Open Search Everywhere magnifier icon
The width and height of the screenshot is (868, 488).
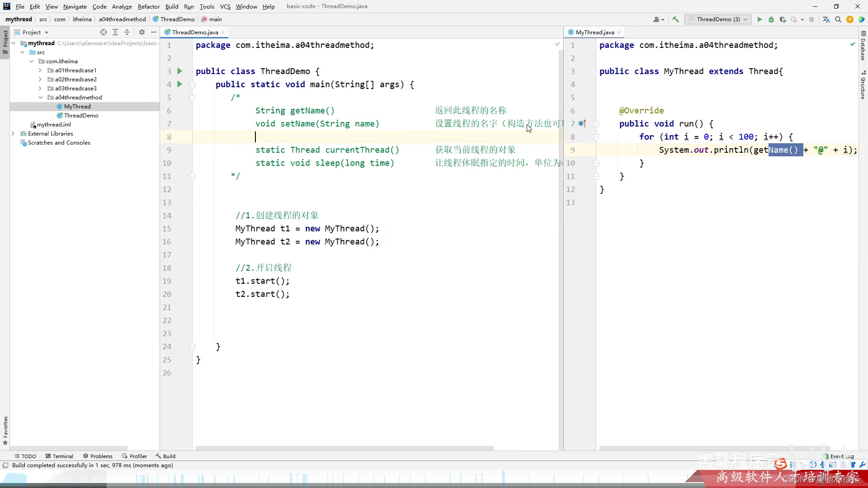(x=838, y=19)
